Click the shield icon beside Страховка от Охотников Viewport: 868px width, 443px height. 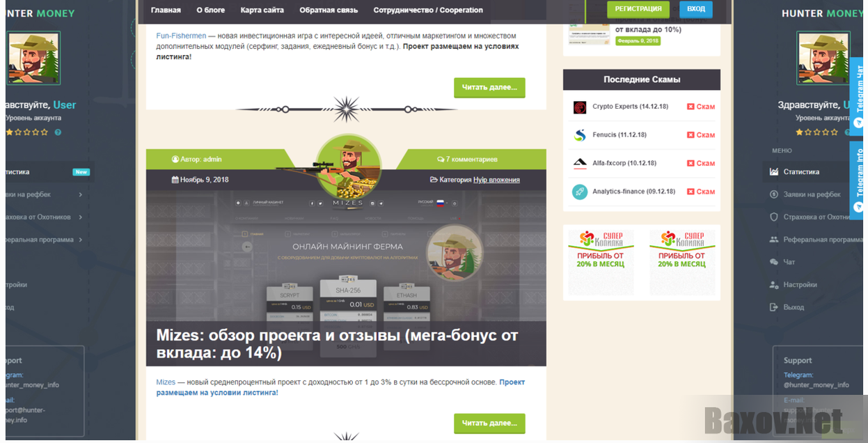click(x=774, y=217)
